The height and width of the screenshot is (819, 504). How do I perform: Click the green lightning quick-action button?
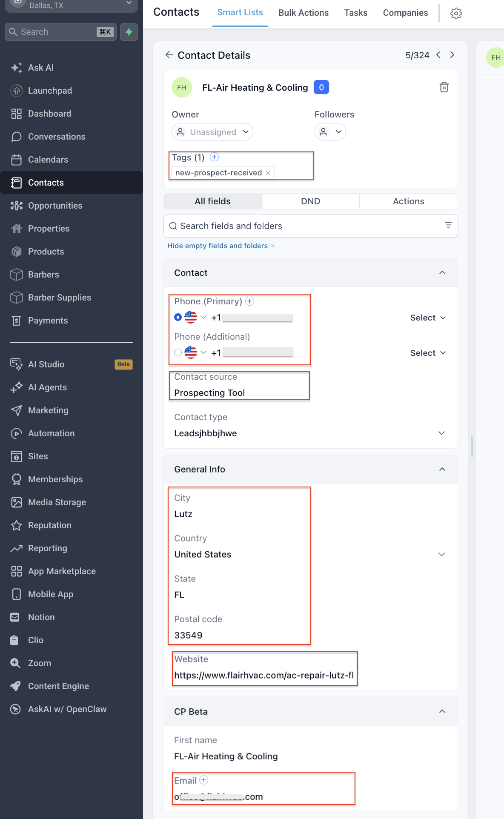point(129,32)
